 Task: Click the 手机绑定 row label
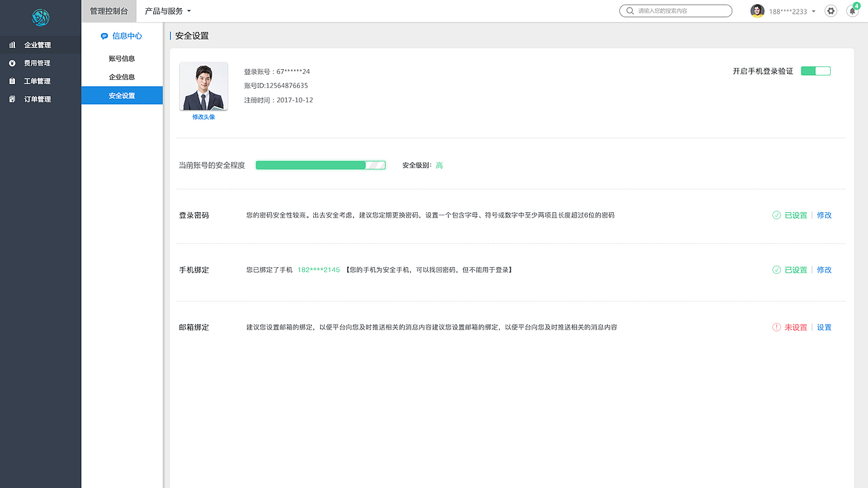click(x=194, y=270)
